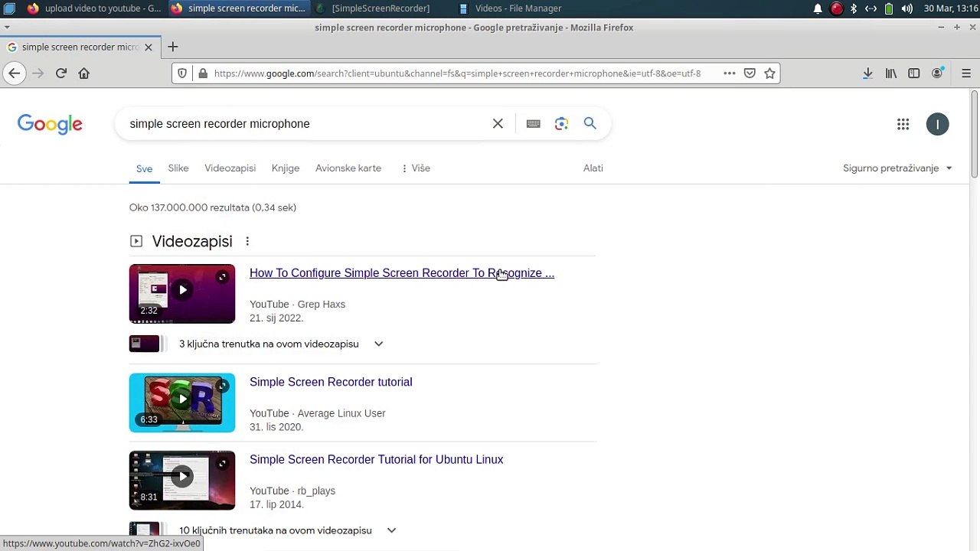Open How To Configure Simple Screen Recorder link
The image size is (980, 551).
[402, 273]
